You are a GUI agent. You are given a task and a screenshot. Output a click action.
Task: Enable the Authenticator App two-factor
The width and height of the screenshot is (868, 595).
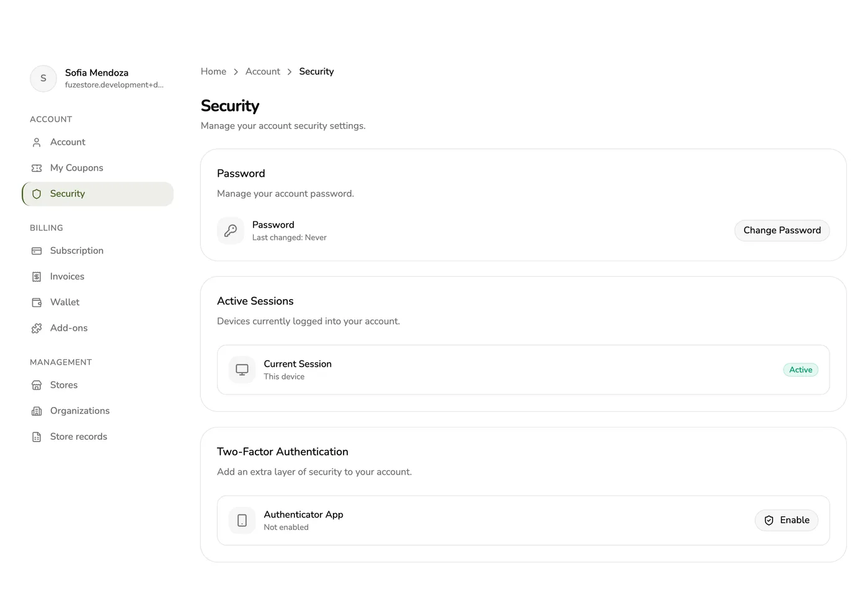pyautogui.click(x=786, y=520)
